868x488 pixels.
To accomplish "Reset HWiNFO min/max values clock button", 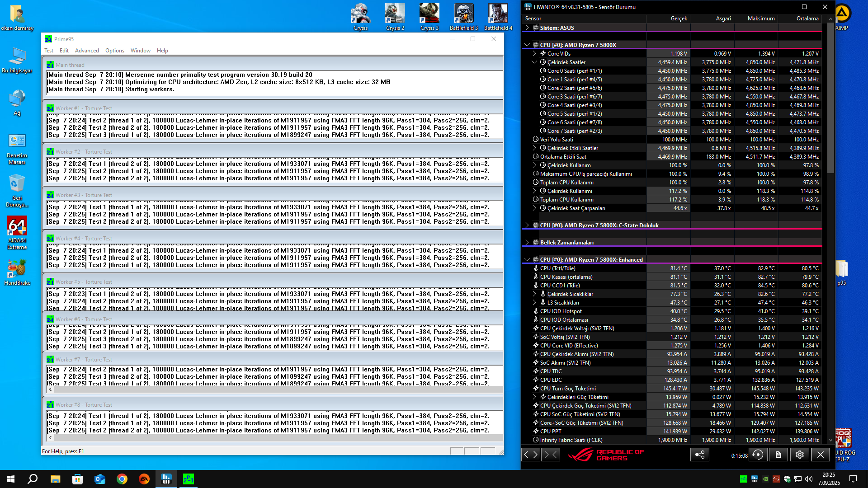I will coord(758,455).
